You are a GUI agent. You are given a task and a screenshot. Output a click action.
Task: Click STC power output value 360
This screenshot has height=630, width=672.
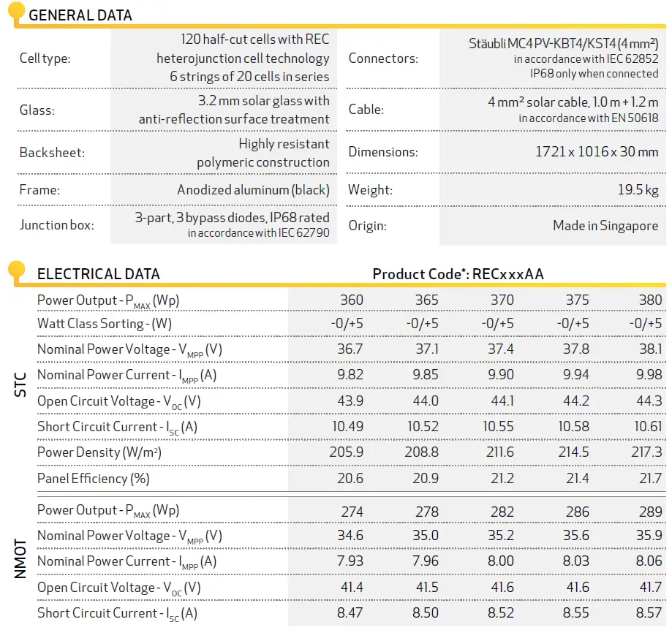coord(352,300)
